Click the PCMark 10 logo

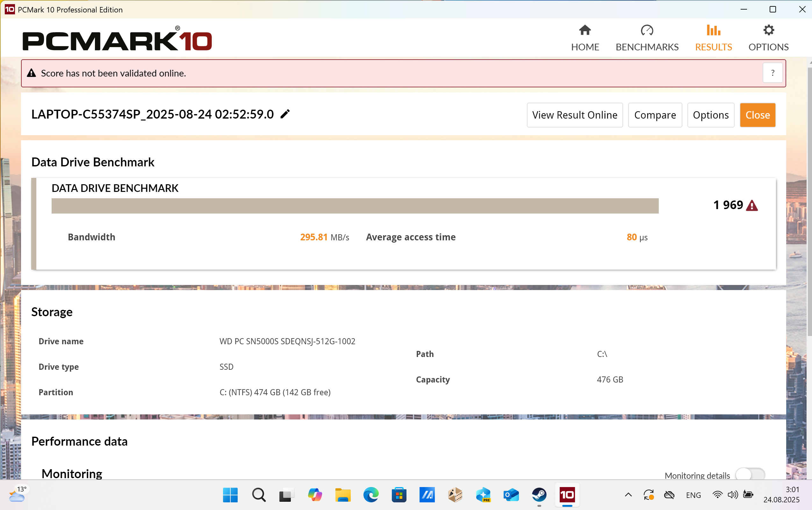(x=117, y=39)
